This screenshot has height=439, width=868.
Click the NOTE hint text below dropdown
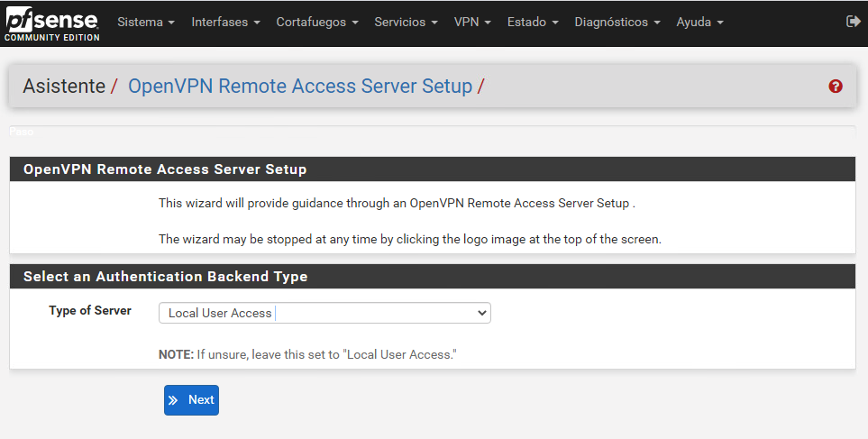pyautogui.click(x=307, y=354)
